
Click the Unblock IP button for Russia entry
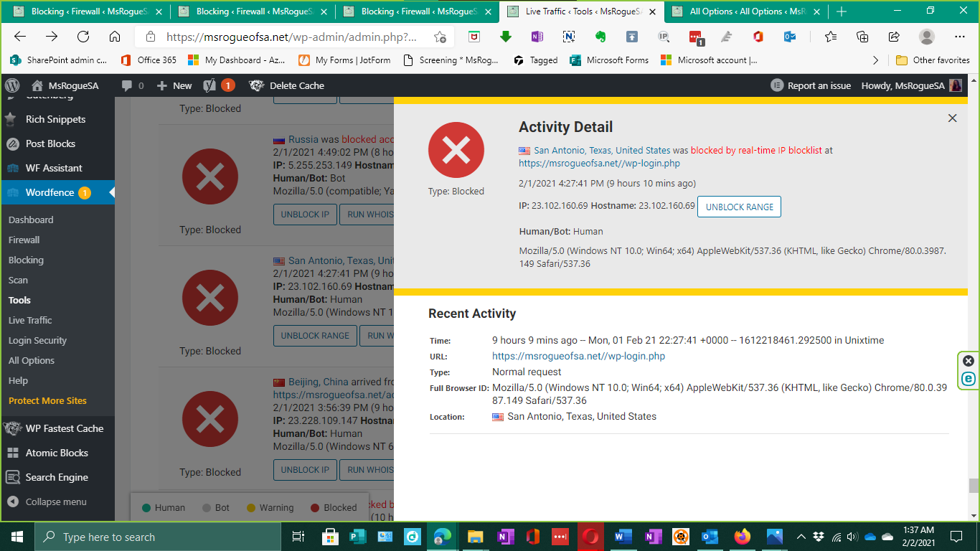pos(305,215)
